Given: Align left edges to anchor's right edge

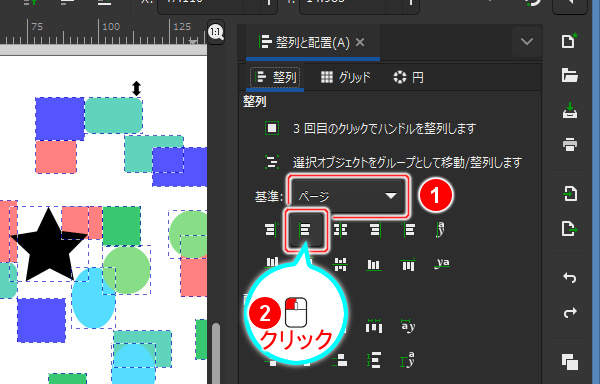Looking at the screenshot, I should click(409, 229).
